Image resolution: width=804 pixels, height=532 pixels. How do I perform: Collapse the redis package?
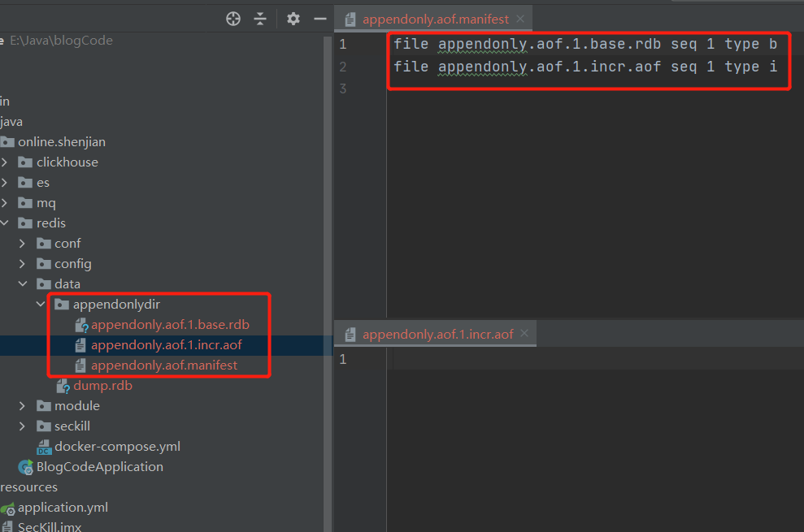point(5,223)
